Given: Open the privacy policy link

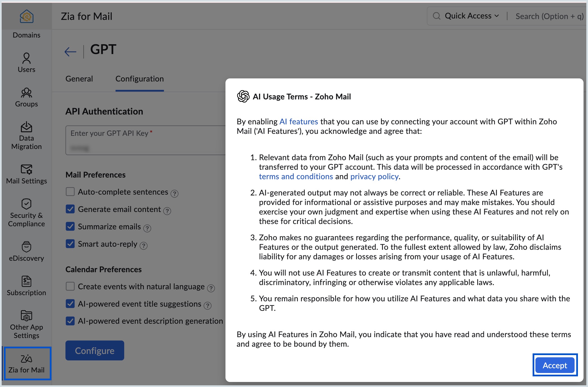Looking at the screenshot, I should coord(374,176).
